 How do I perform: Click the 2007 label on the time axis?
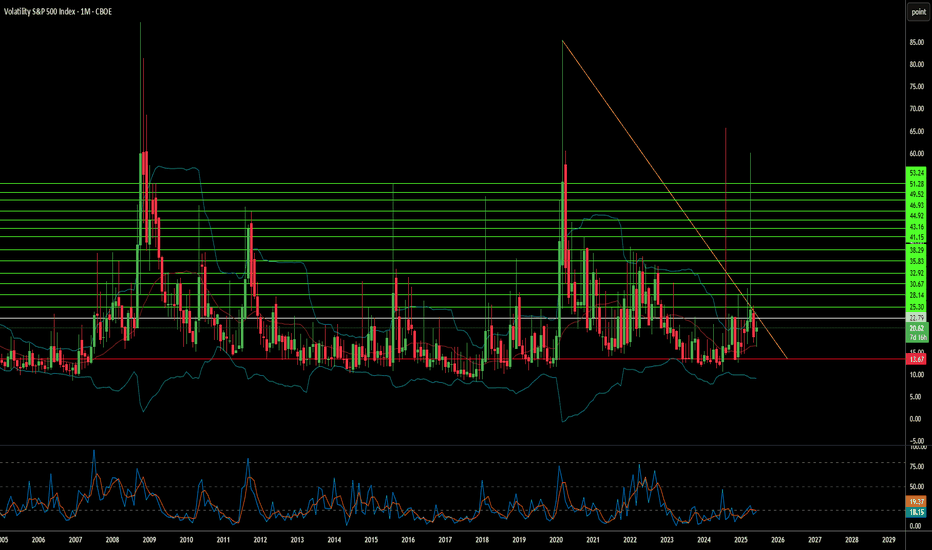[x=75, y=540]
